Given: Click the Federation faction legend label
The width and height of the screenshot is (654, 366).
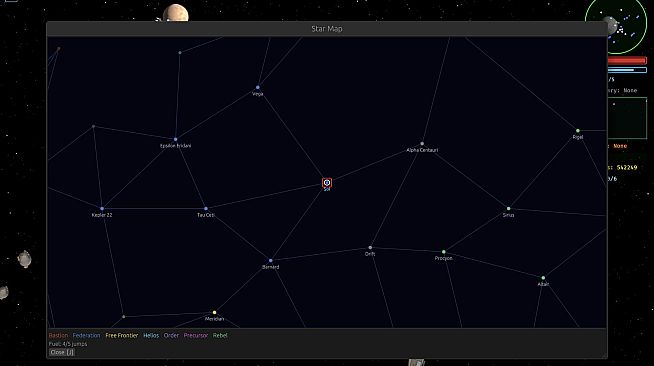Looking at the screenshot, I should pyautogui.click(x=86, y=335).
